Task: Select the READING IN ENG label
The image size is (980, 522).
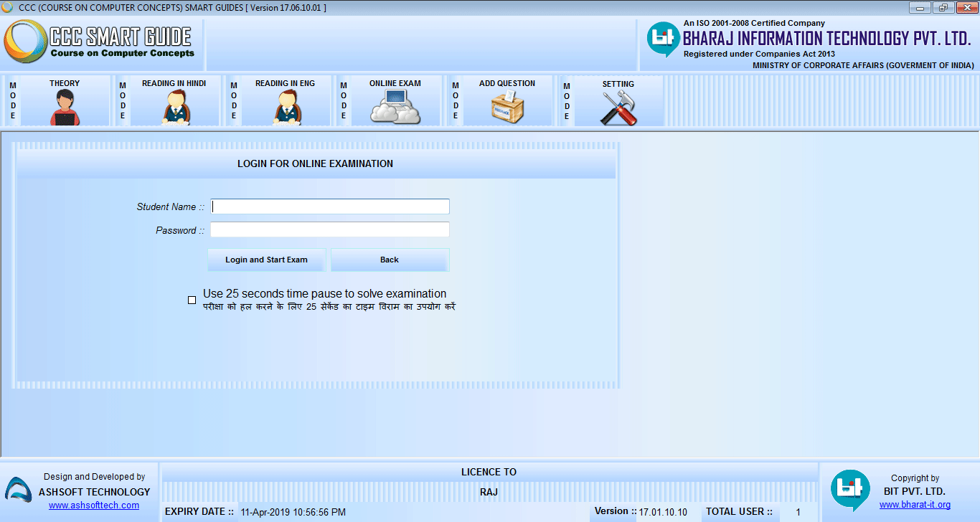Action: [x=285, y=83]
